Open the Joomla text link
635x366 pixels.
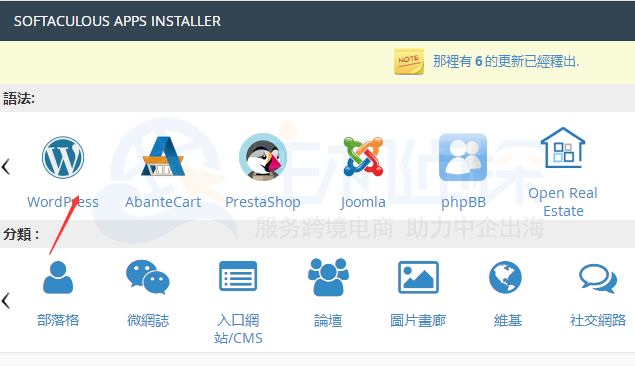363,202
